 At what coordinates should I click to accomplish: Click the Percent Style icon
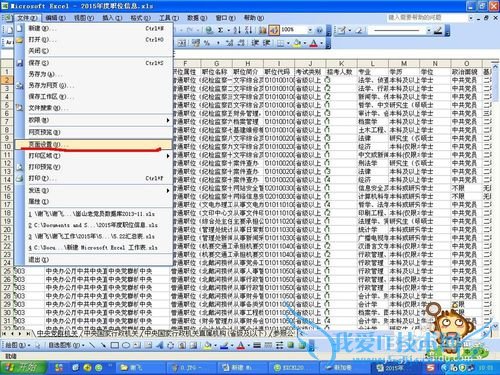pos(207,43)
